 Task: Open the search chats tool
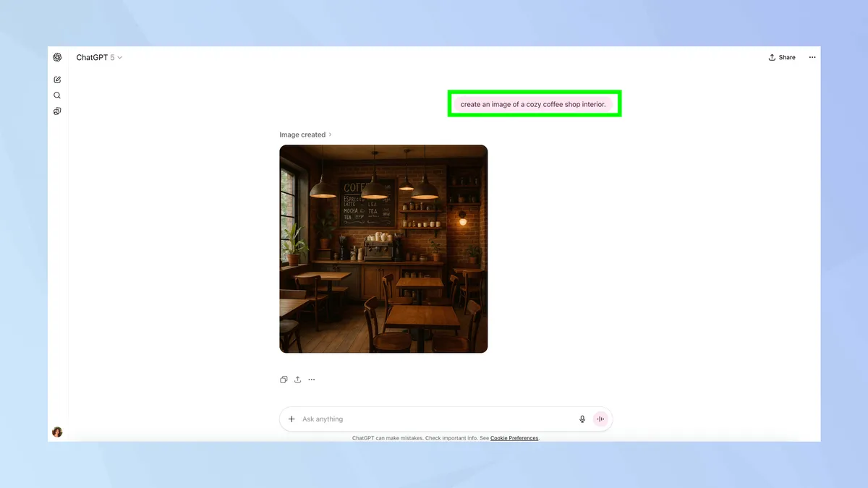pos(57,95)
